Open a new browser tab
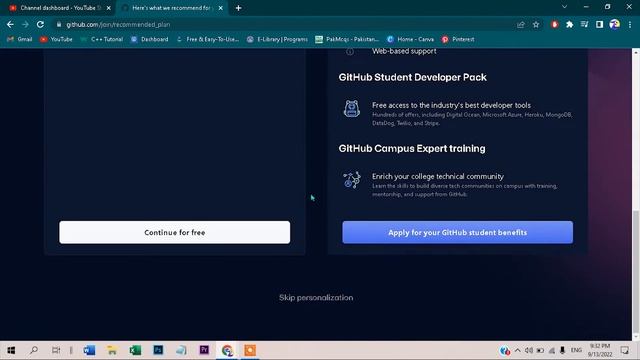This screenshot has width=640, height=360. [x=238, y=8]
